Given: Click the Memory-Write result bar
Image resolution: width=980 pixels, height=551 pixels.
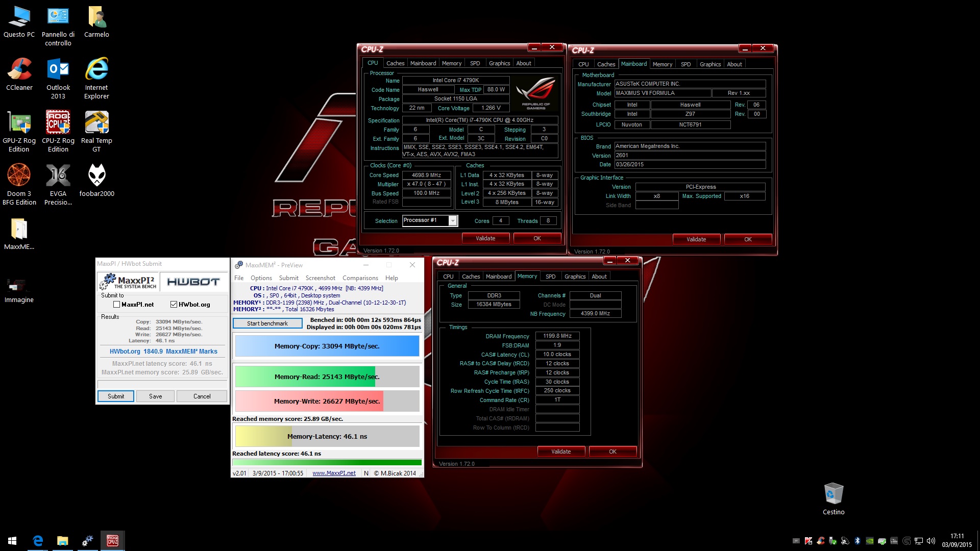Looking at the screenshot, I should tap(327, 402).
